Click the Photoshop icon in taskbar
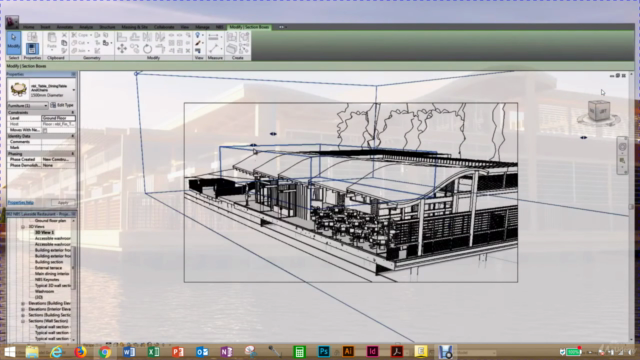The width and height of the screenshot is (640, 360). click(324, 351)
